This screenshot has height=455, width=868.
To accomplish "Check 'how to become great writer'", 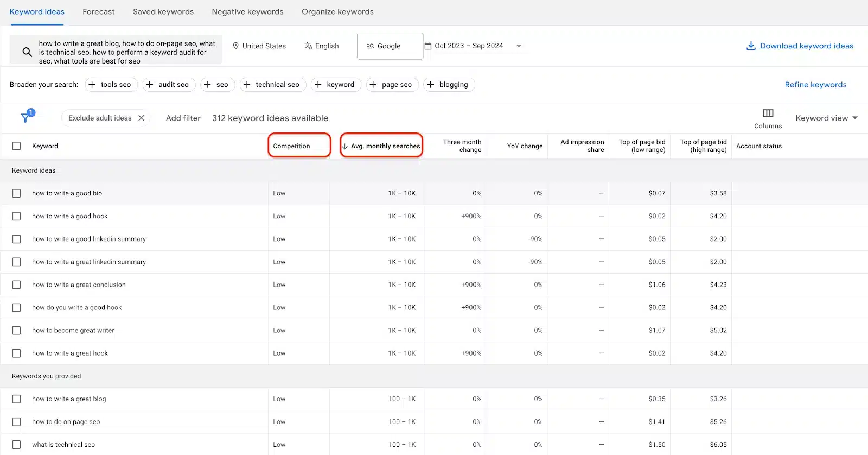I will [x=16, y=330].
